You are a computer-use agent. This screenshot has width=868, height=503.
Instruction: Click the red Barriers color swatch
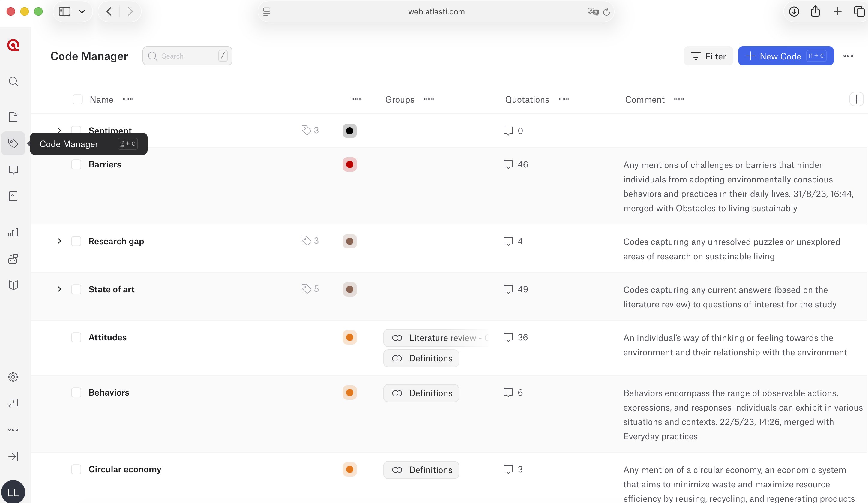pos(349,164)
